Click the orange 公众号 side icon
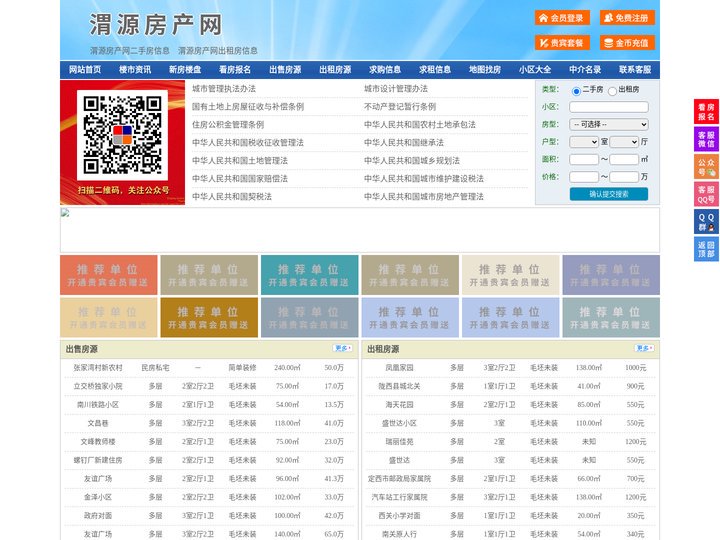 (706, 167)
